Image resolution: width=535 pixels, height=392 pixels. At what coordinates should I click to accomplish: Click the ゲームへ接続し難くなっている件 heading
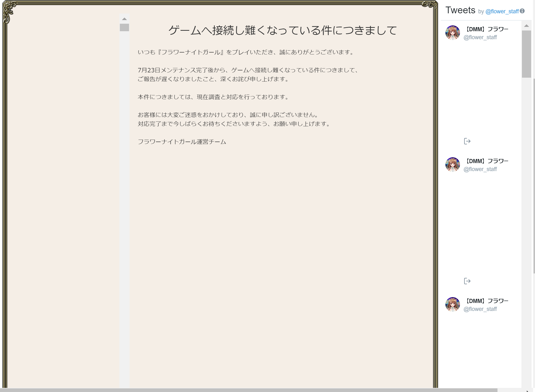pos(282,30)
